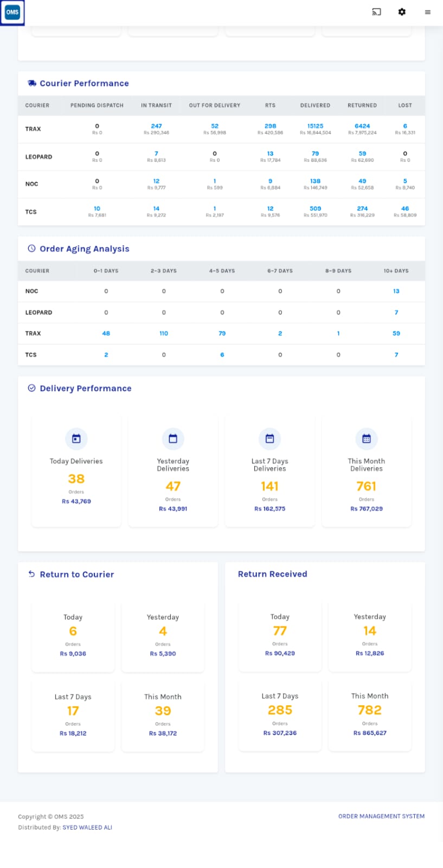443x868 pixels.
Task: Open NOC 10+ days aging count 13
Action: [396, 291]
